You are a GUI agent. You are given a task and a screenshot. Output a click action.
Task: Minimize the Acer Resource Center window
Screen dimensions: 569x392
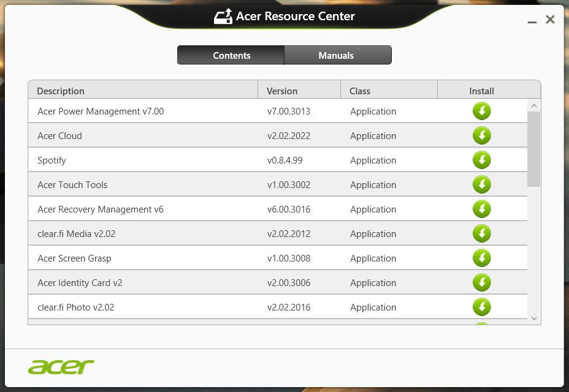tap(532, 22)
